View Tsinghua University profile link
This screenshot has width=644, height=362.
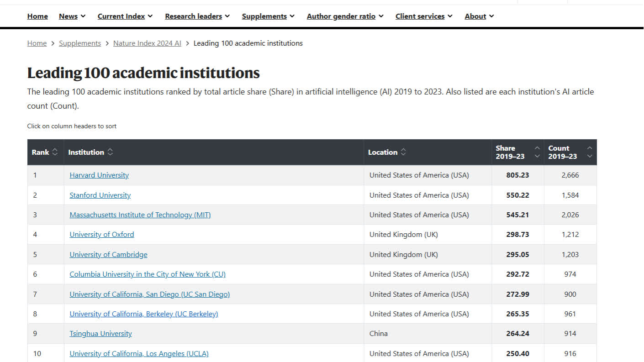[x=100, y=334]
